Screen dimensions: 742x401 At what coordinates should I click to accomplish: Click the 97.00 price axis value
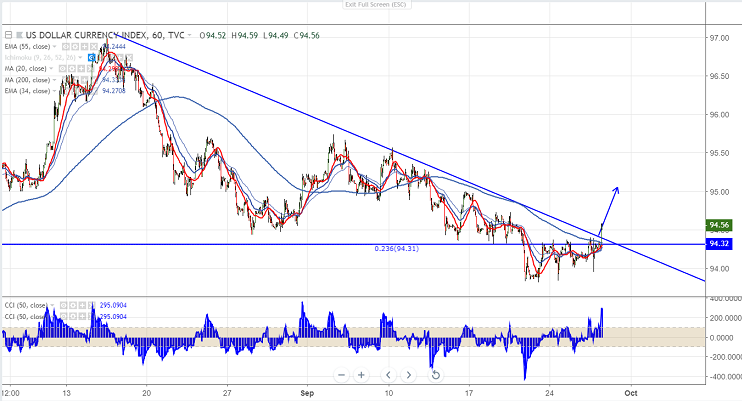click(719, 38)
